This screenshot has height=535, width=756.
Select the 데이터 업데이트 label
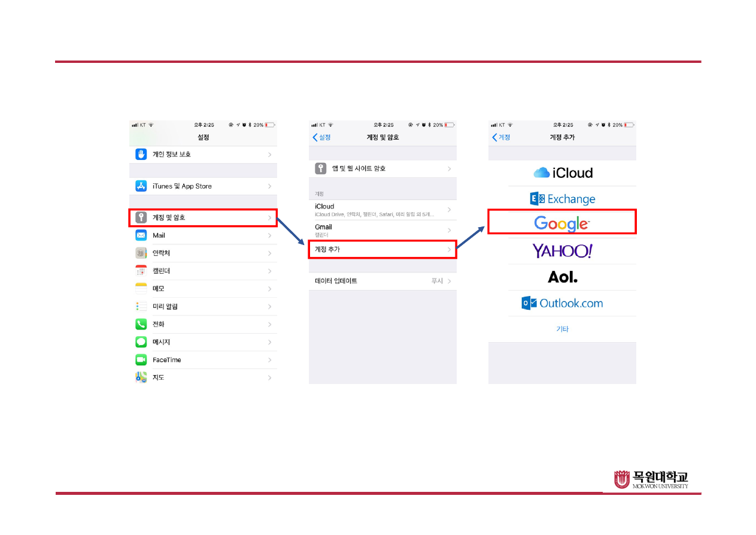pyautogui.click(x=336, y=281)
